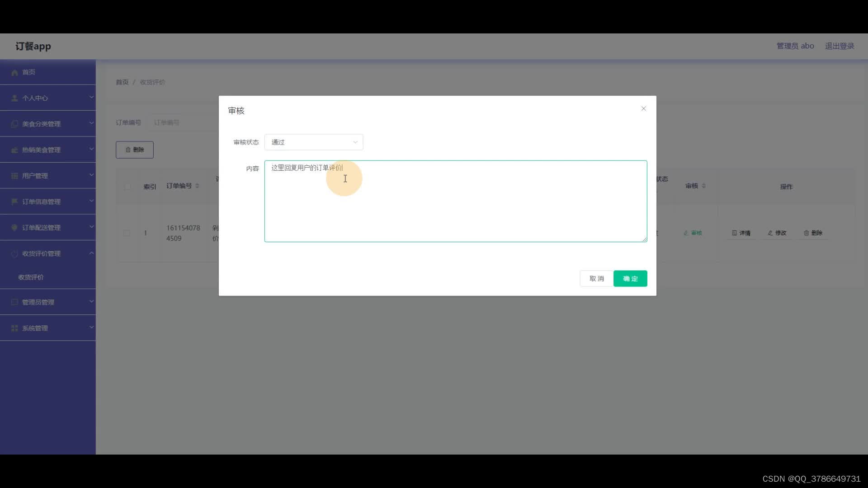Click the 收货评价 breadcrumb text
The image size is (868, 488).
[x=152, y=82]
